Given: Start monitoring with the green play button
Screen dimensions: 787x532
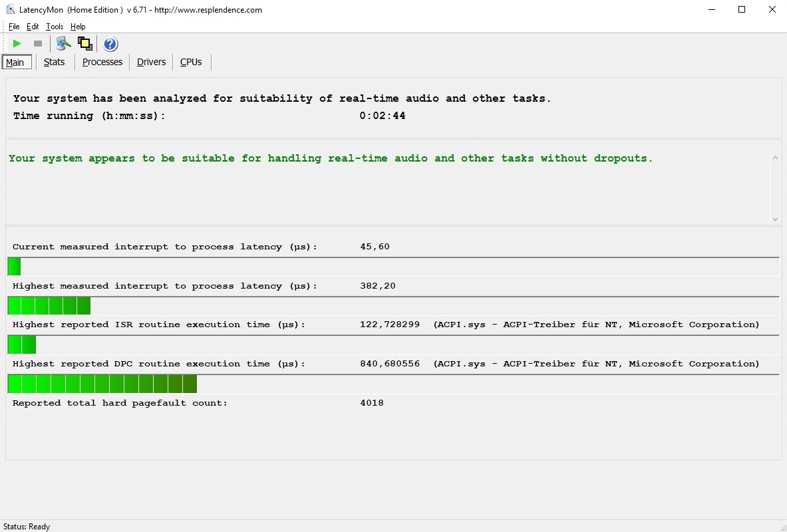Looking at the screenshot, I should tap(17, 44).
